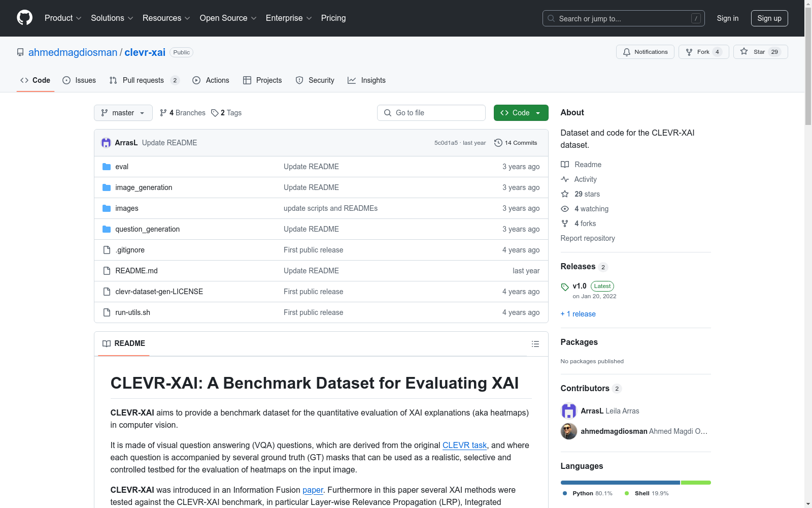Switch to the Pull requests tab
812x508 pixels.
coord(145,80)
